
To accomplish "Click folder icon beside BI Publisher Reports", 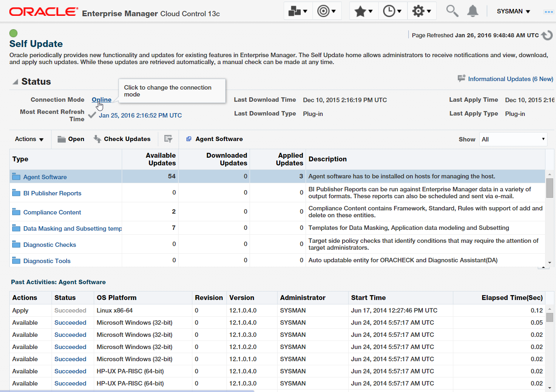I will tap(16, 193).
